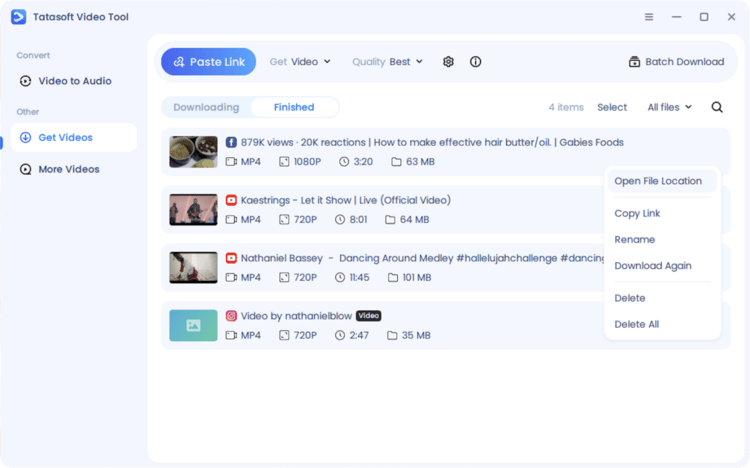750x468 pixels.
Task: Click the More Videos sidebar icon
Action: (x=25, y=169)
